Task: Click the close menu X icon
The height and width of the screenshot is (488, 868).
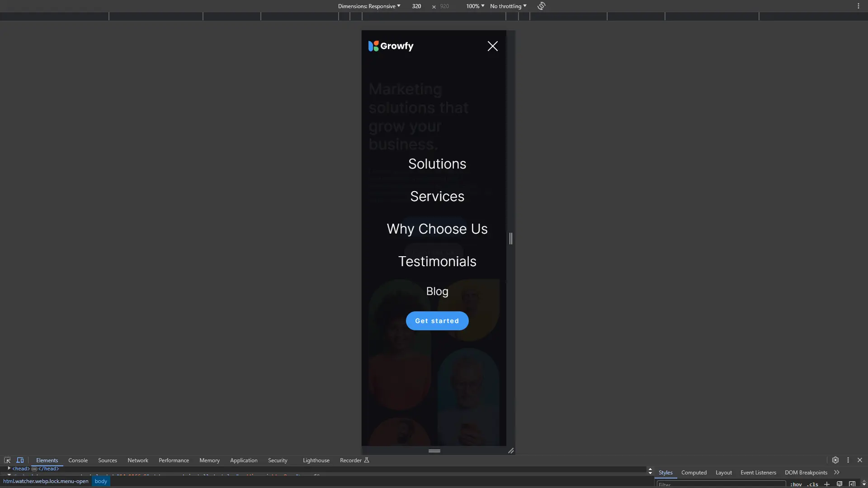Action: click(x=493, y=46)
